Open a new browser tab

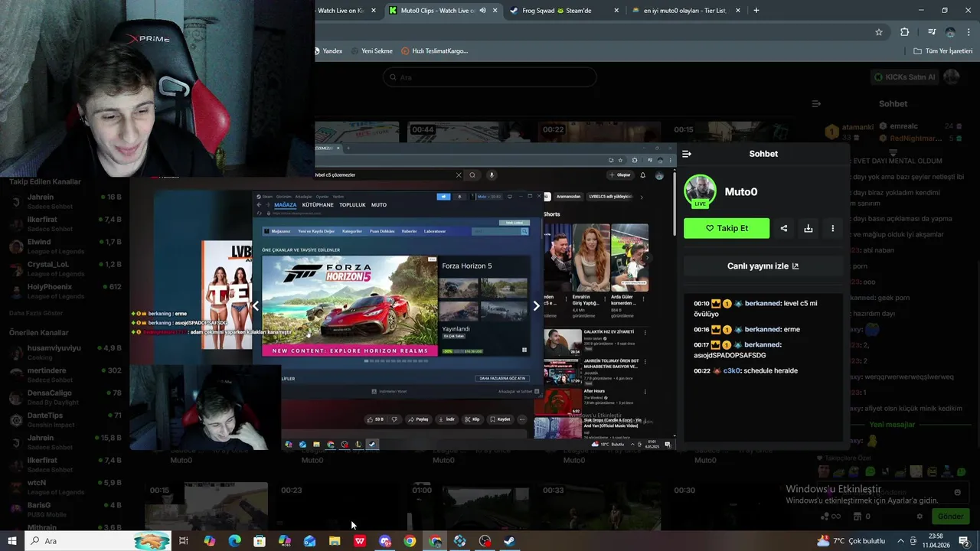click(756, 11)
